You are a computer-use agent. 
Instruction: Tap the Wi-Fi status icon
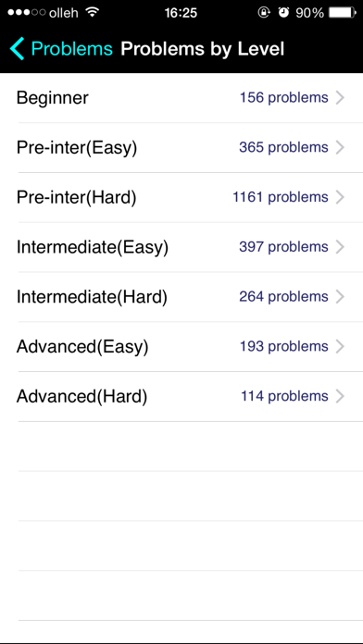[x=93, y=12]
